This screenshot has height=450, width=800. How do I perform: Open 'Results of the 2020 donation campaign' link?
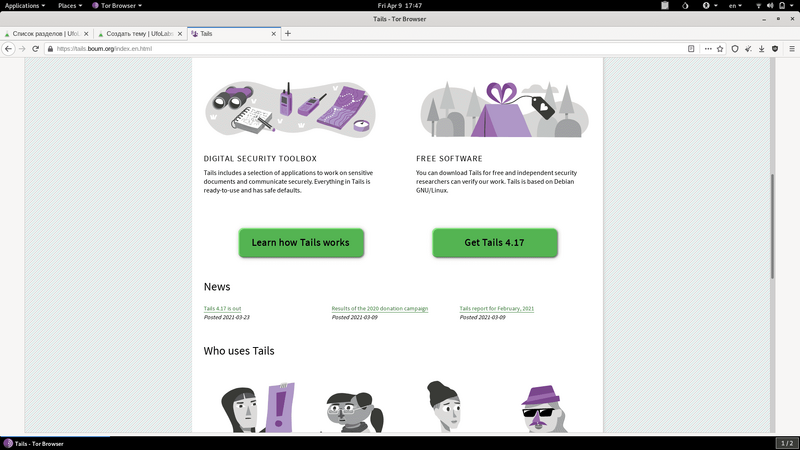tap(380, 309)
